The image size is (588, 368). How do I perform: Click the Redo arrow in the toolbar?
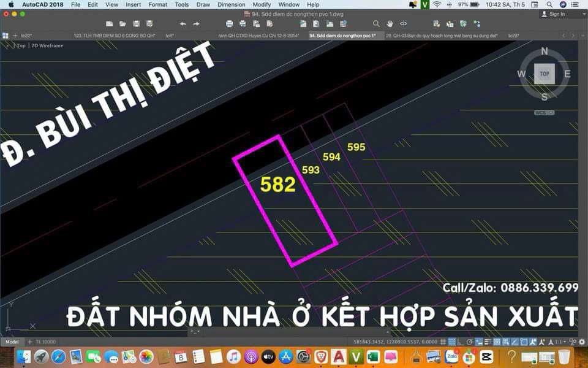196,24
